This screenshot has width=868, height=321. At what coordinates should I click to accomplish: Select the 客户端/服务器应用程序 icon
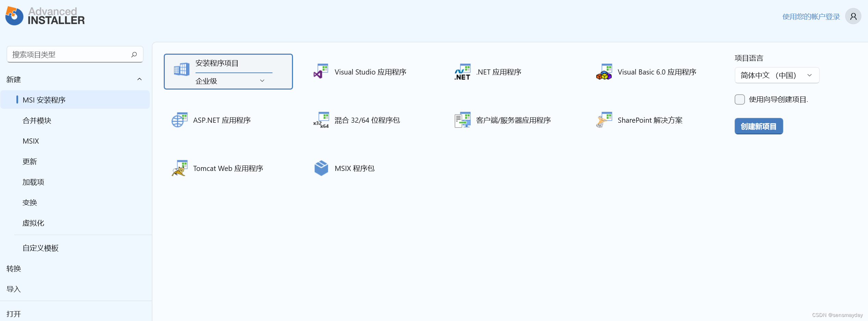click(x=462, y=120)
